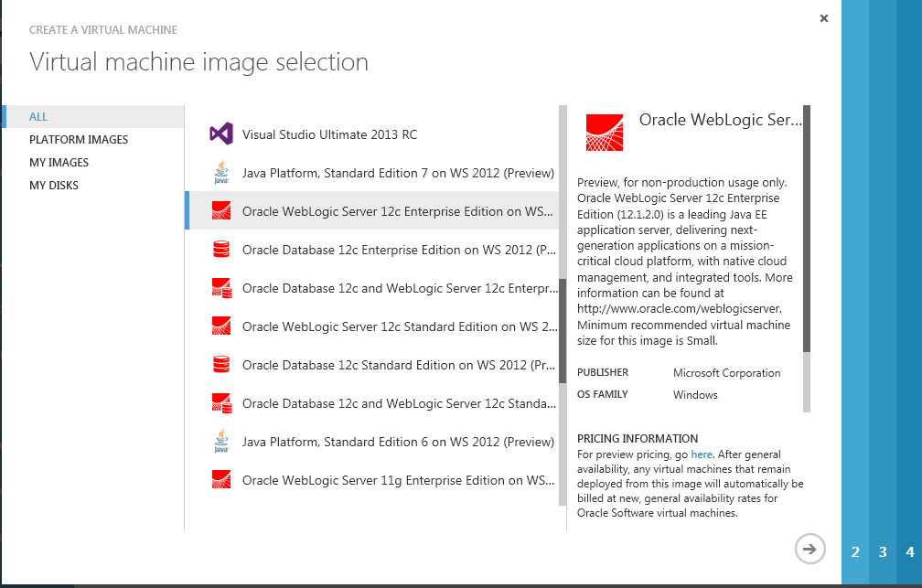Click the Oracle Database 12c Standard Edition icon
Viewport: 922px width, 588px height.
[220, 365]
